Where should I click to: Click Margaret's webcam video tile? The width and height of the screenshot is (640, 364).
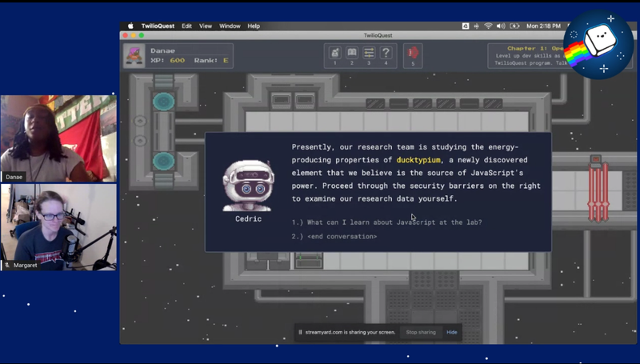pos(58,227)
